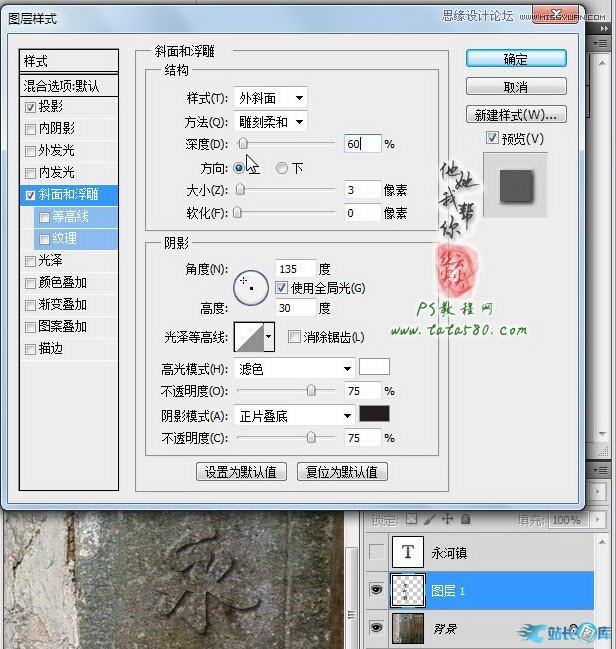Click the angle dial for light direction

pyautogui.click(x=251, y=288)
